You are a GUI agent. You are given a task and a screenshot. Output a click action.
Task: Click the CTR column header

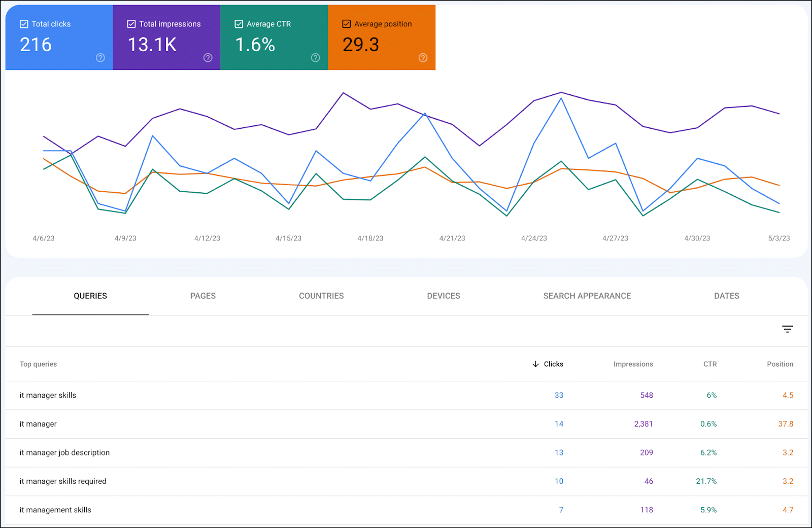point(709,364)
